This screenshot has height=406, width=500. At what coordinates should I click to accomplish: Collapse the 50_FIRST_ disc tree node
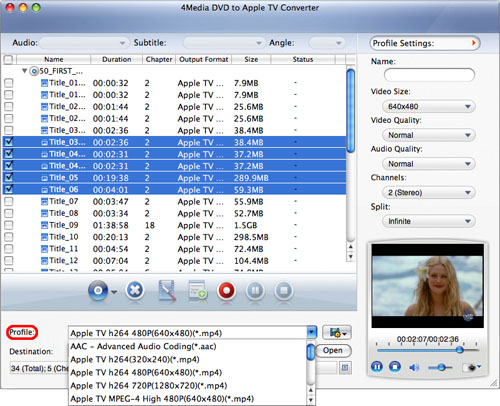[x=24, y=71]
